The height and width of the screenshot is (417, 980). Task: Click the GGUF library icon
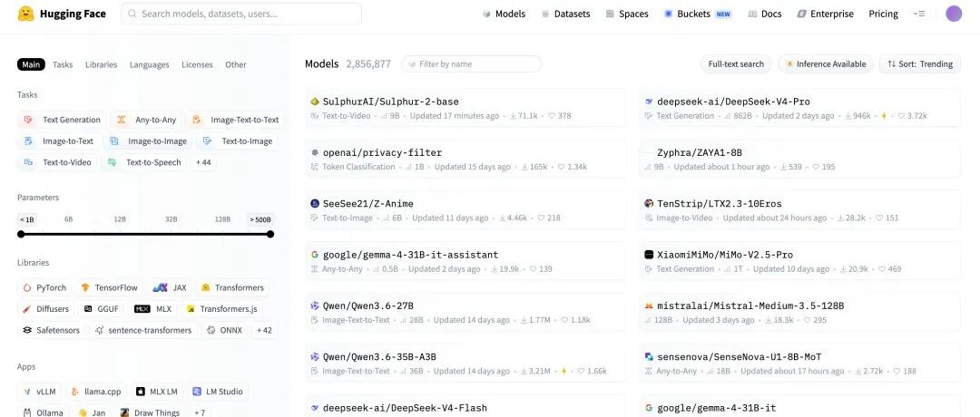(88, 309)
